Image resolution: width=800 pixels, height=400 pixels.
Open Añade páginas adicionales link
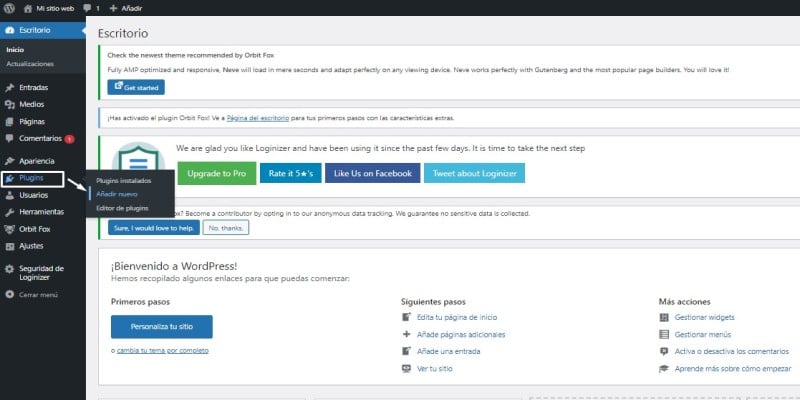click(x=461, y=335)
